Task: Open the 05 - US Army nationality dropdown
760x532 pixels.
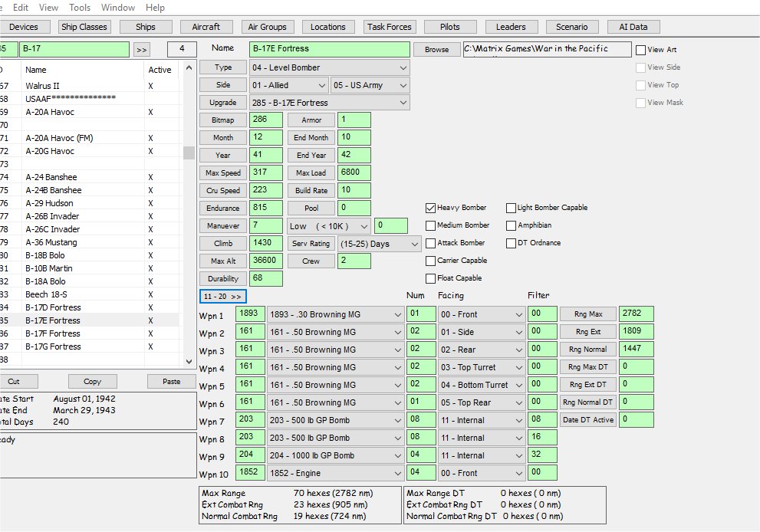Action: pyautogui.click(x=370, y=85)
